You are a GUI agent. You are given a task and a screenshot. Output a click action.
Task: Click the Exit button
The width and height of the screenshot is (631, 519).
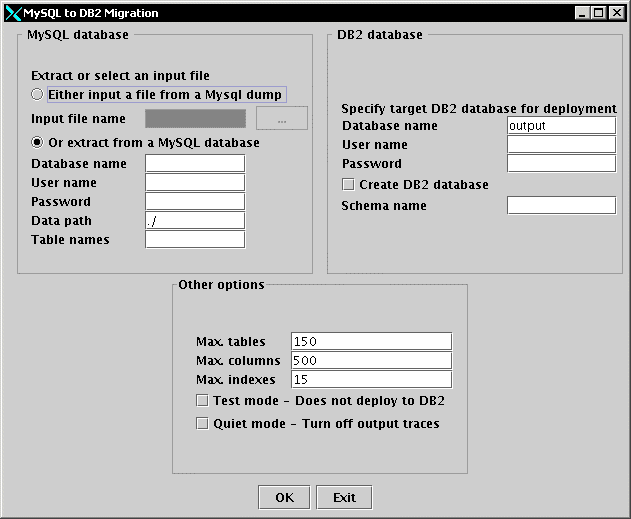[x=344, y=497]
